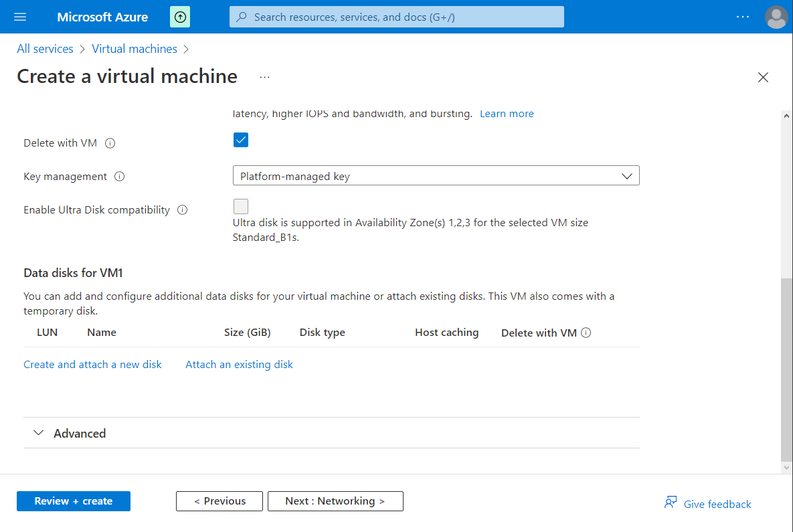Go to Virtual machines breadcrumb
The height and width of the screenshot is (532, 793).
(x=135, y=49)
